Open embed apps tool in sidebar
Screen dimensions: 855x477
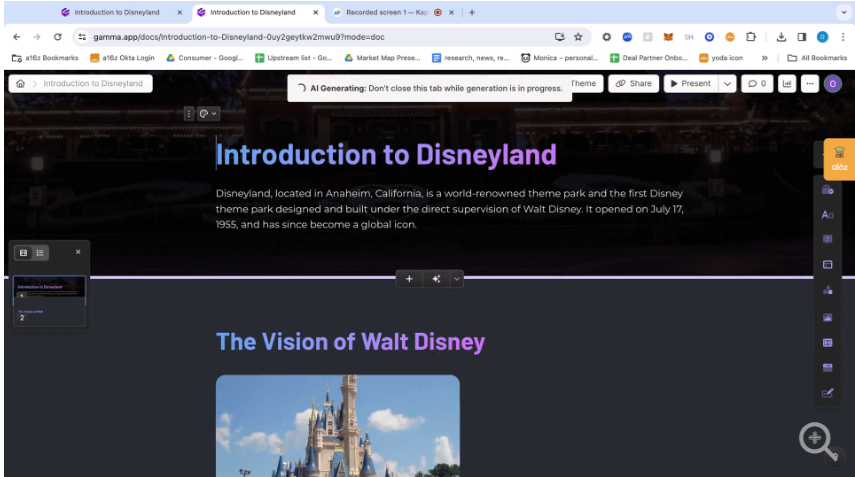tap(827, 367)
